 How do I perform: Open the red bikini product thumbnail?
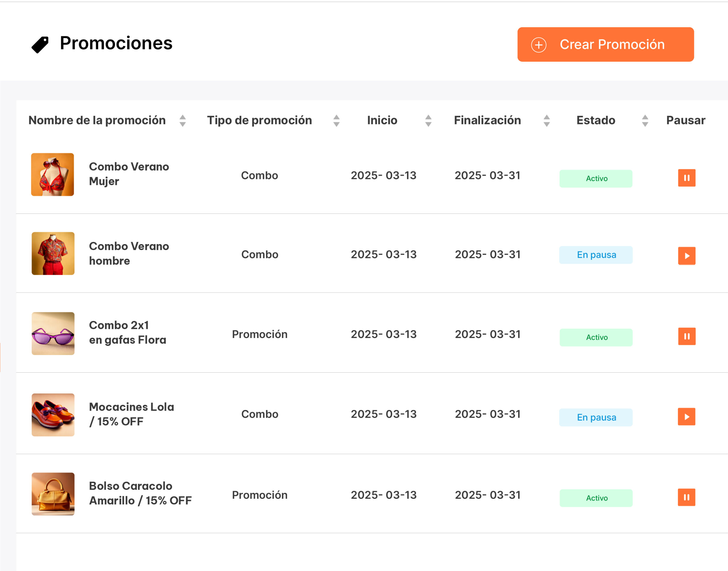click(x=52, y=174)
